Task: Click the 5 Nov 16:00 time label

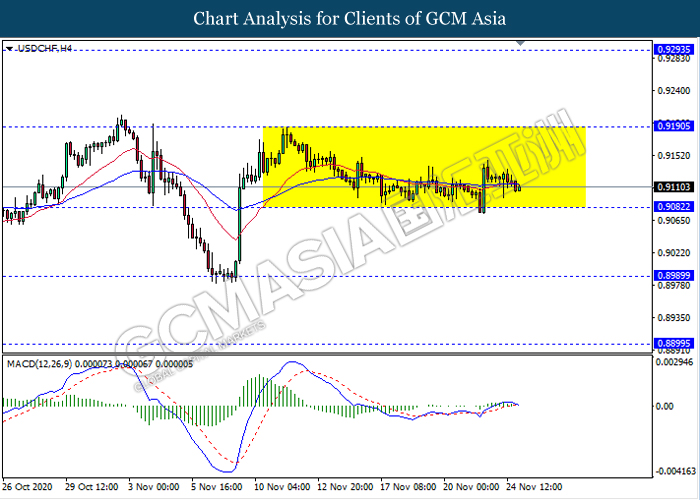Action: tap(217, 487)
